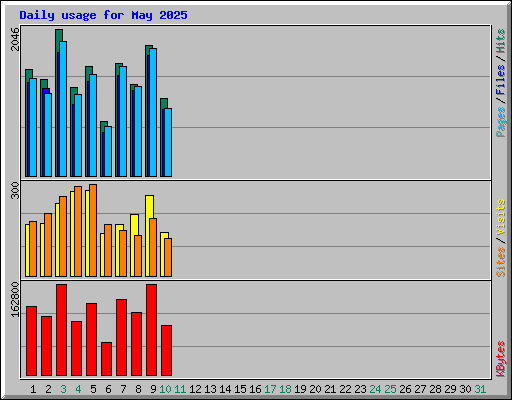Click the 2046 hits axis value
Image resolution: width=512 pixels, height=400 pixels.
click(15, 39)
